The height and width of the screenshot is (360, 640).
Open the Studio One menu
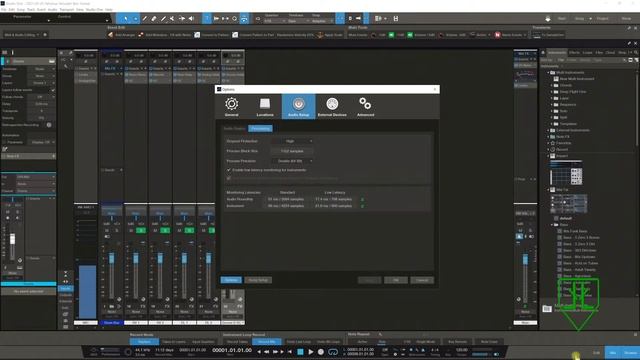tap(94, 9)
